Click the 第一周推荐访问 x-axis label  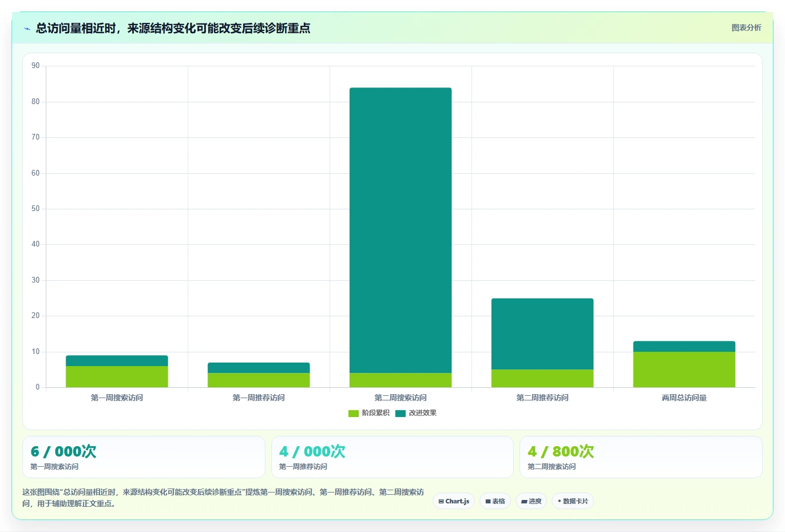coord(259,398)
